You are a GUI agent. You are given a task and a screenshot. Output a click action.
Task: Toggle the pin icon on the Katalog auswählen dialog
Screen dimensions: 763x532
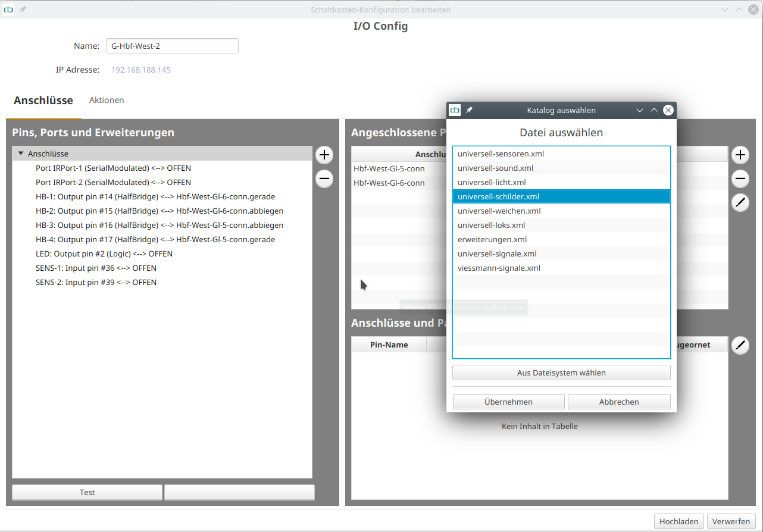470,109
